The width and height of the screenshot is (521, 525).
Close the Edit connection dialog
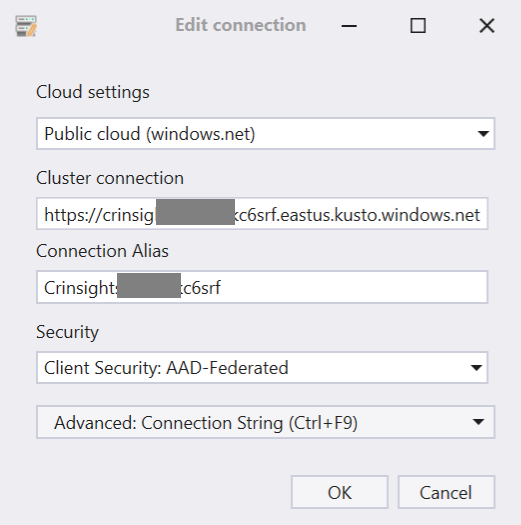pos(487,26)
